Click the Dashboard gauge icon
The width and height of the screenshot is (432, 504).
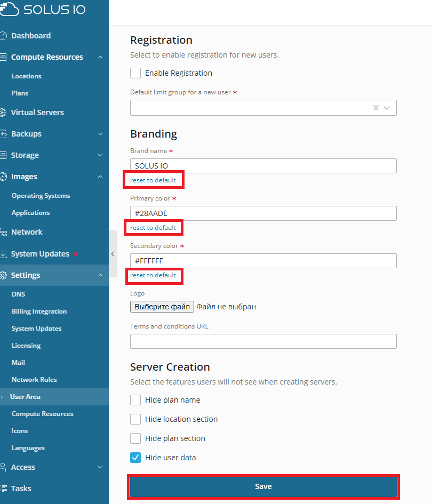point(3,36)
